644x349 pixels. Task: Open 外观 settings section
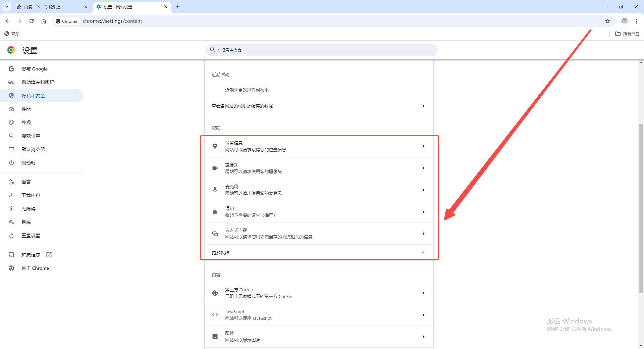(x=42, y=122)
